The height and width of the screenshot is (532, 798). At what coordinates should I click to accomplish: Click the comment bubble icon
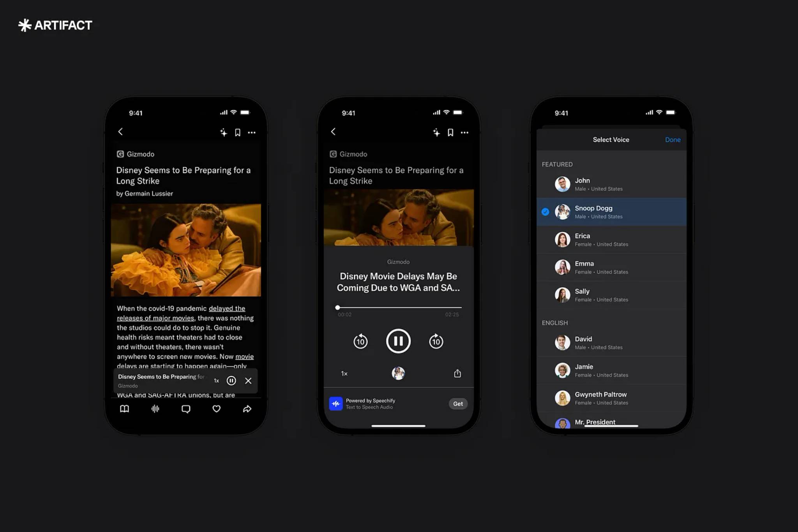[186, 408]
